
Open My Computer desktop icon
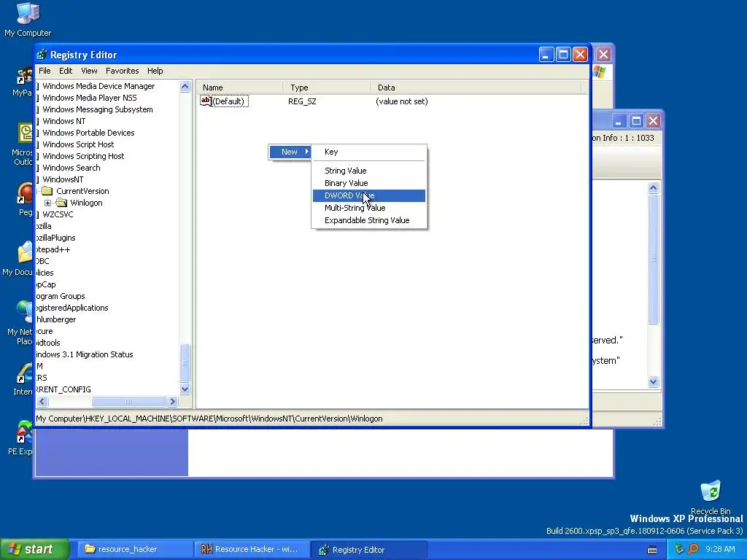[x=28, y=19]
